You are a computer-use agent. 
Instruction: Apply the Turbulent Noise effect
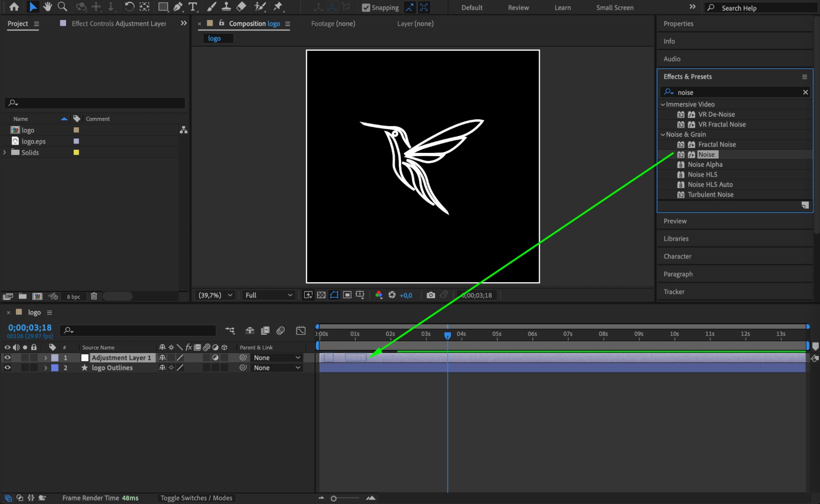(x=710, y=194)
